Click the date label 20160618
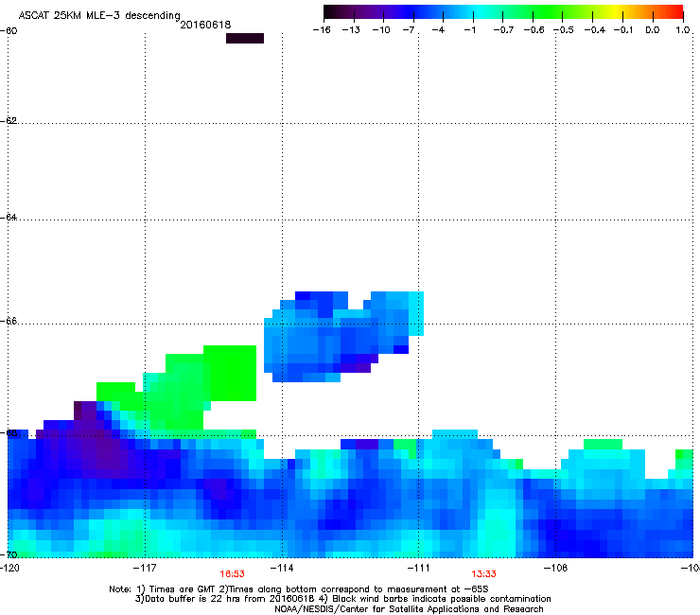Image resolution: width=700 pixels, height=615 pixels. 205,25
